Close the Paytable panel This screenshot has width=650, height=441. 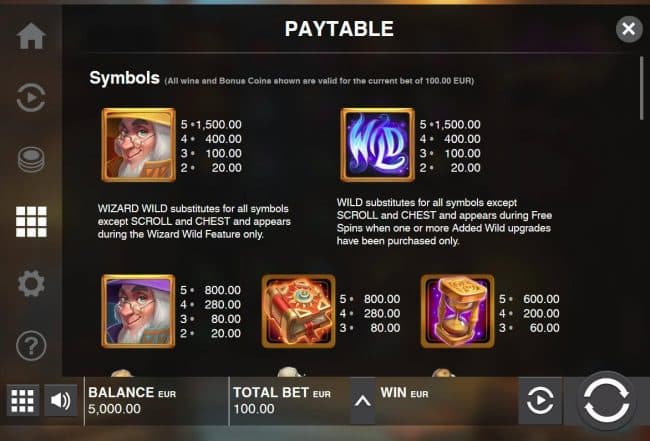[x=629, y=29]
